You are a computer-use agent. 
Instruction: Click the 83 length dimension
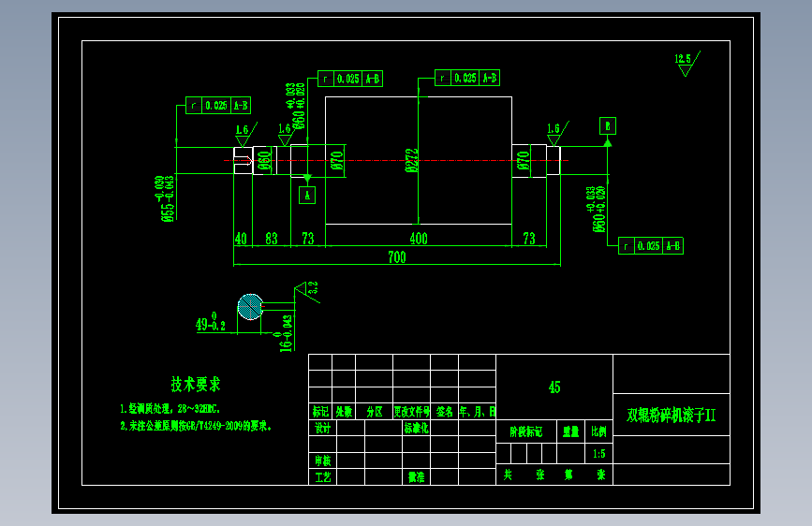point(272,239)
